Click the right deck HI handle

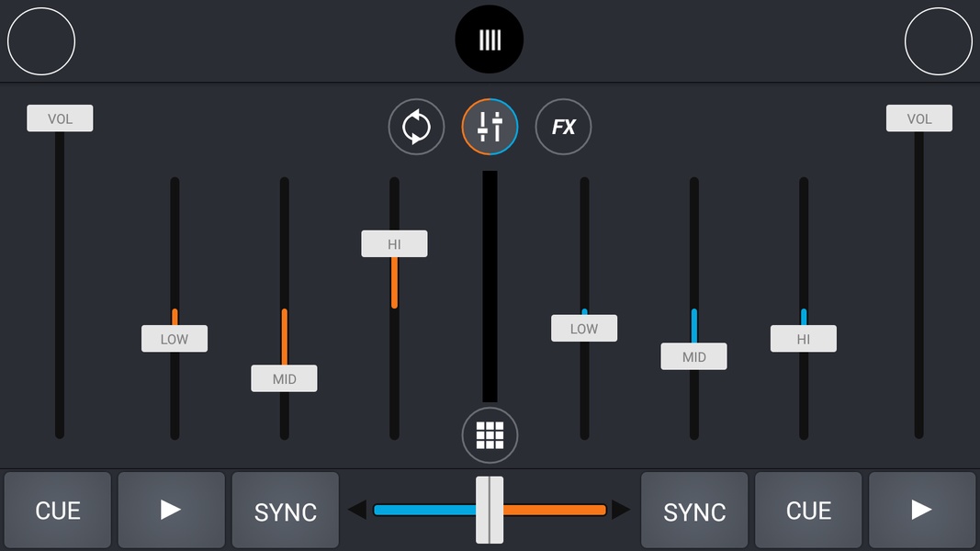click(x=804, y=339)
